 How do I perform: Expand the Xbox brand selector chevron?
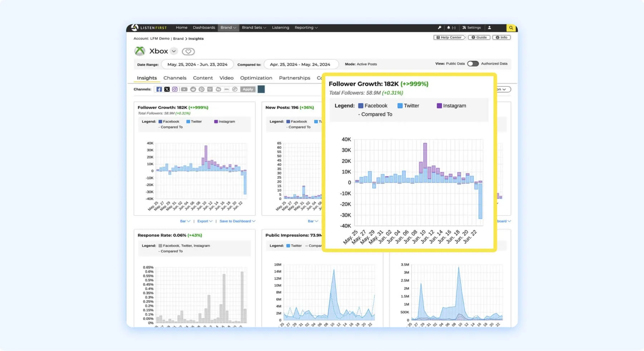tap(174, 51)
